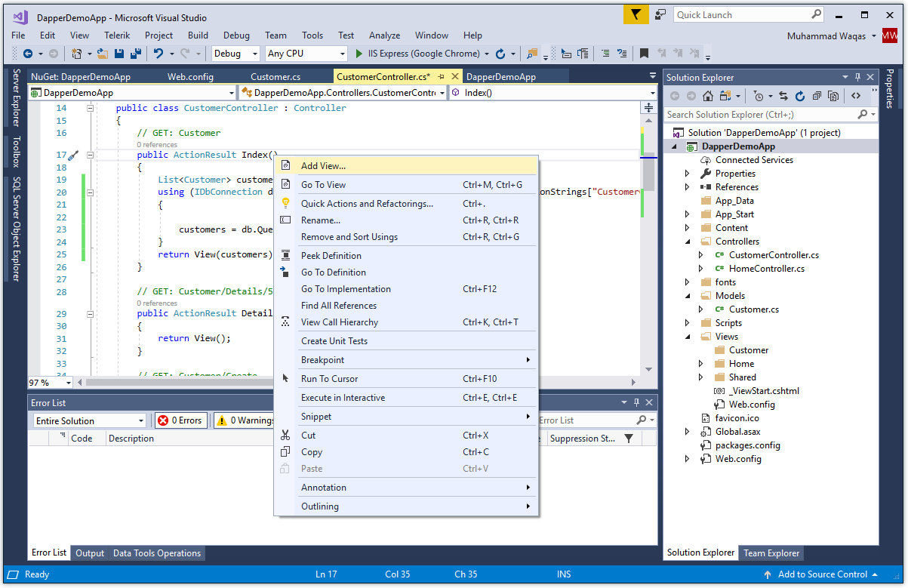Screen dimensions: 908x588
Task: Expand the Global.asax node
Action: [687, 432]
